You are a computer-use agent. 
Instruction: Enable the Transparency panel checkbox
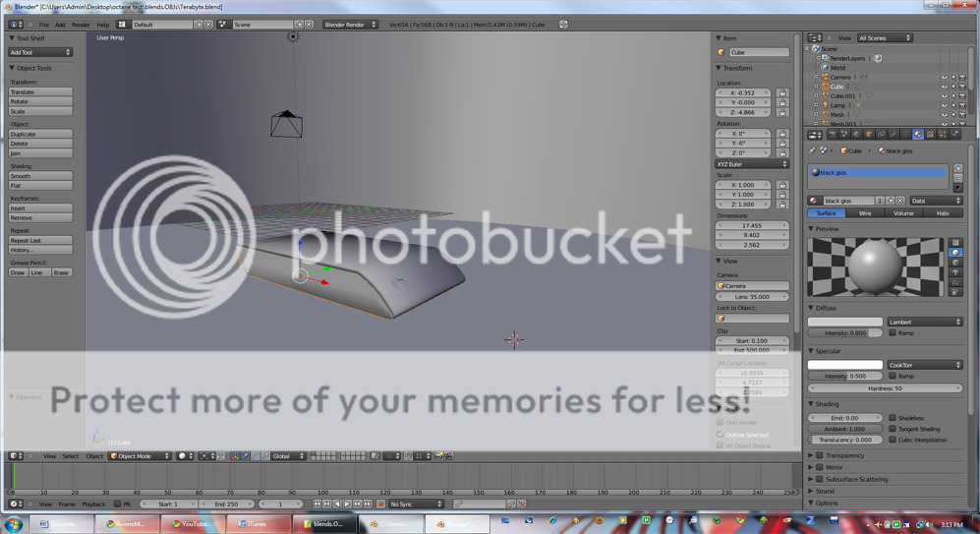(x=820, y=455)
